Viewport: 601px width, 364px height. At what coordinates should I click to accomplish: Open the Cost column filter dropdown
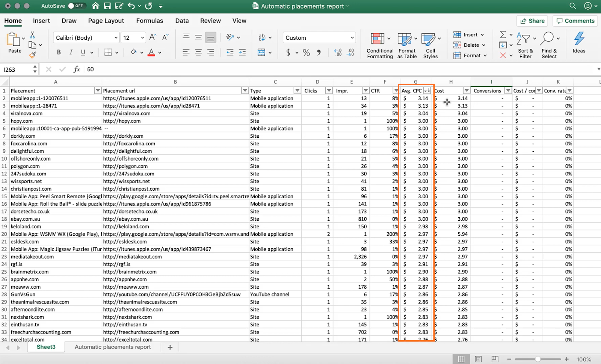[467, 90]
